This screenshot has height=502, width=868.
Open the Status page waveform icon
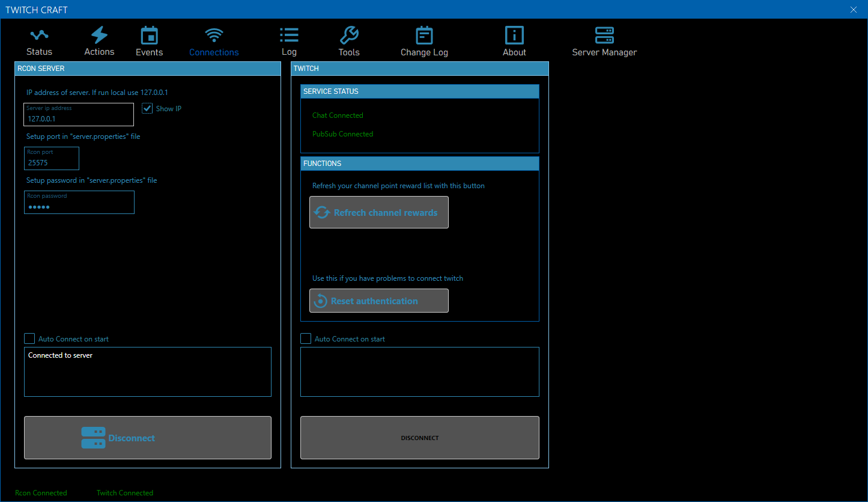[x=39, y=35]
